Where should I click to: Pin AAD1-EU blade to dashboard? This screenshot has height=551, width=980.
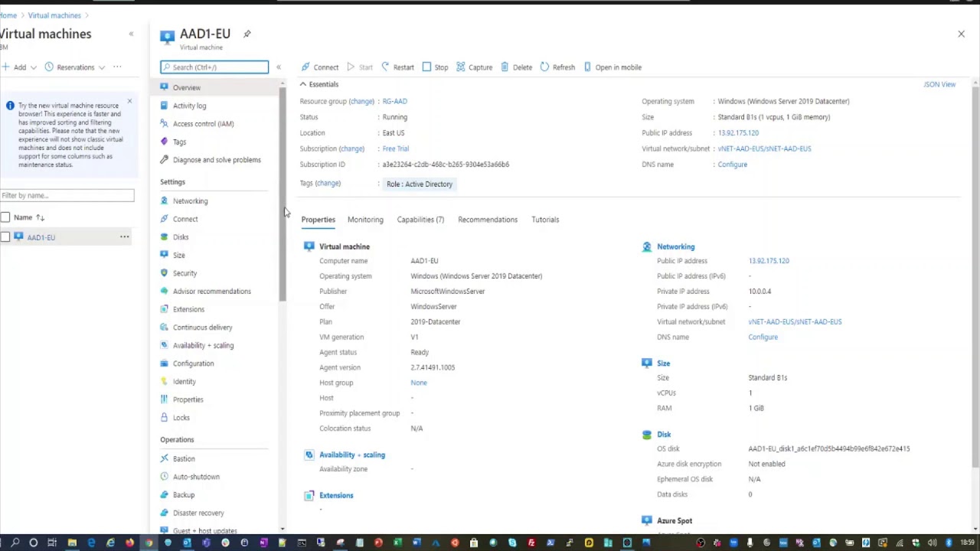coord(247,34)
